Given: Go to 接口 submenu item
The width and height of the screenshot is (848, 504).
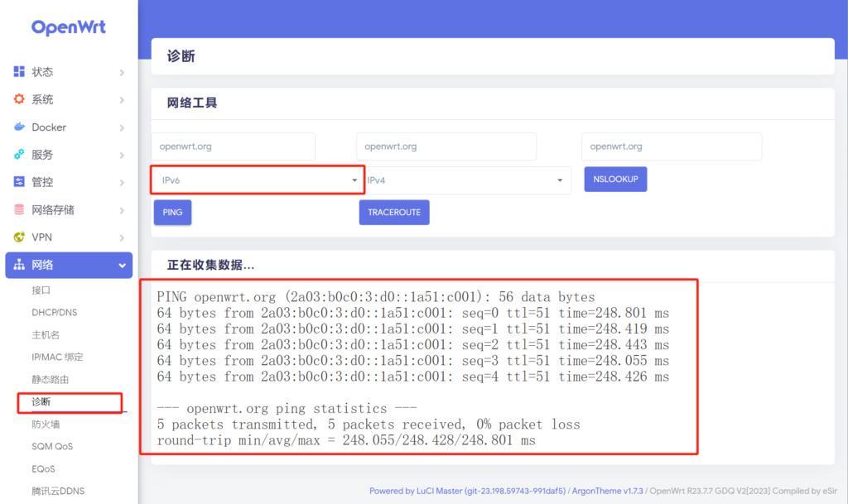Looking at the screenshot, I should click(x=41, y=290).
